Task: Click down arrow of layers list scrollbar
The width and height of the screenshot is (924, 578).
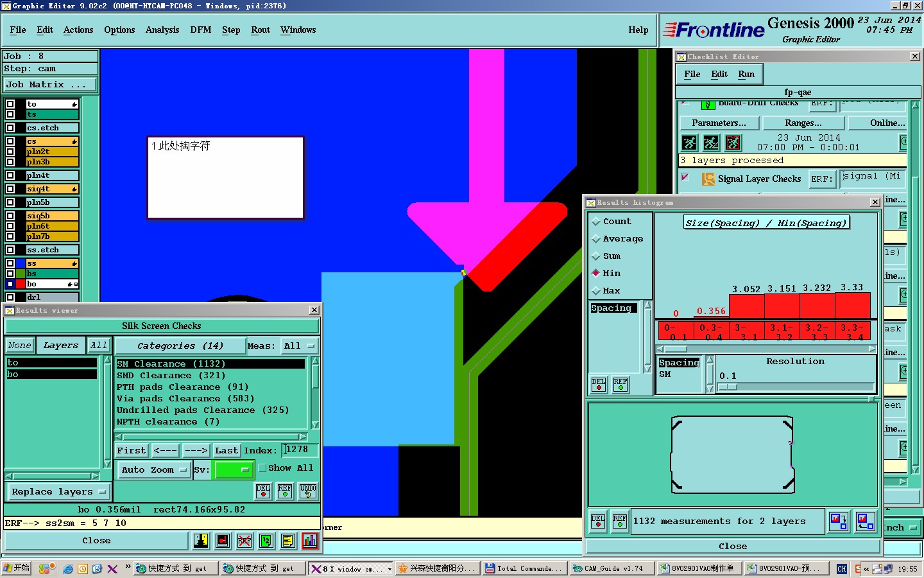Action: 107,463
